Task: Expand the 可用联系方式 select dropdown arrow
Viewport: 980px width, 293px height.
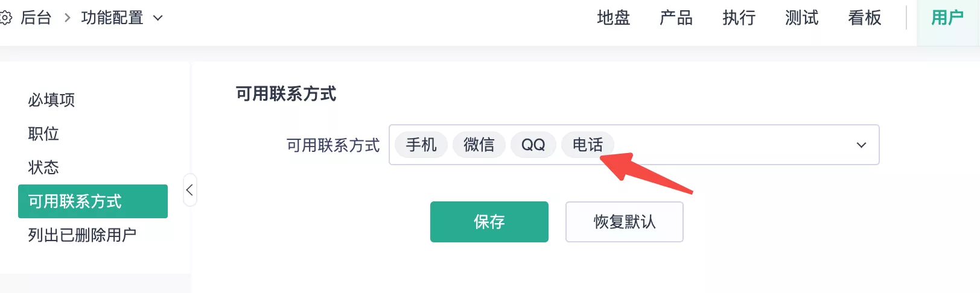Action: pyautogui.click(x=861, y=145)
